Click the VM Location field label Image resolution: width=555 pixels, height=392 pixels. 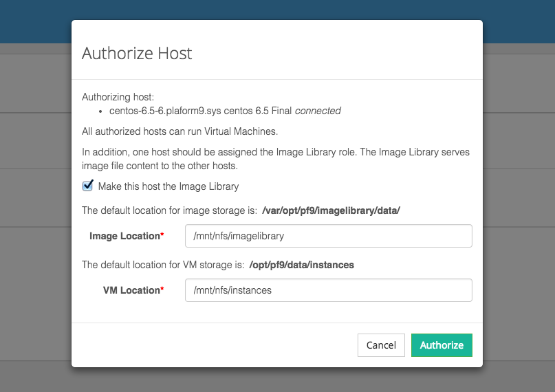131,290
